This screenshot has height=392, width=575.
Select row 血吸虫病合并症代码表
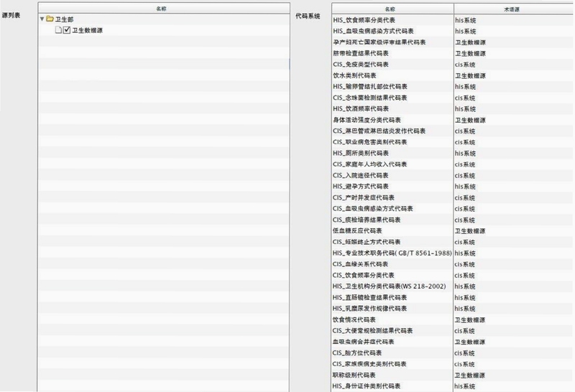[453, 342]
